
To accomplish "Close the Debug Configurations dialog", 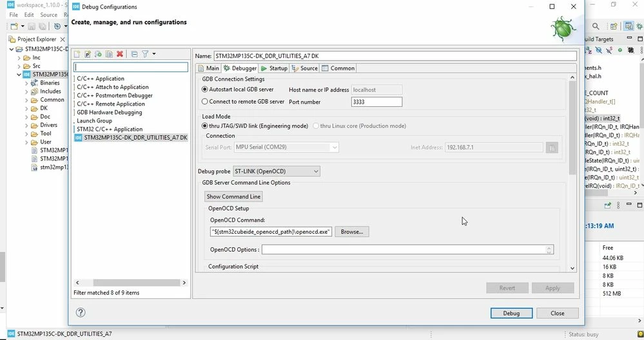I will click(x=558, y=313).
